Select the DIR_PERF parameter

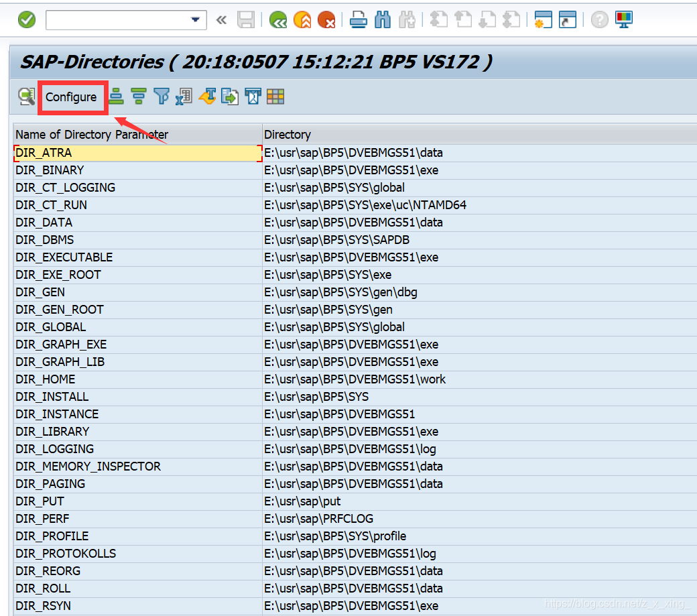tap(138, 519)
